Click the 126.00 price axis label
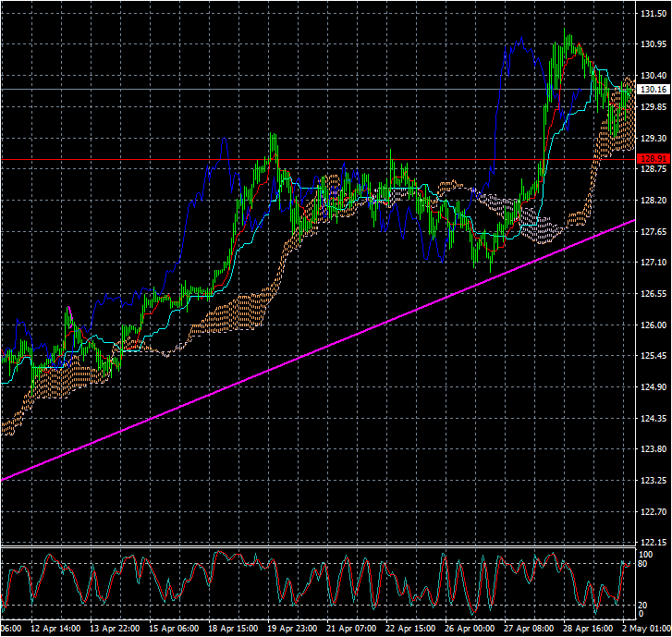Viewport: 672px width, 637px height. point(654,325)
